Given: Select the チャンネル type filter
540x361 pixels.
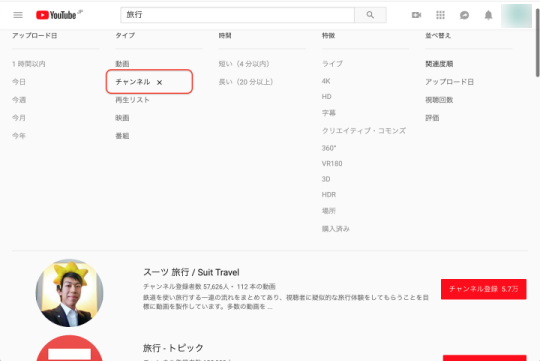Looking at the screenshot, I should coord(133,82).
